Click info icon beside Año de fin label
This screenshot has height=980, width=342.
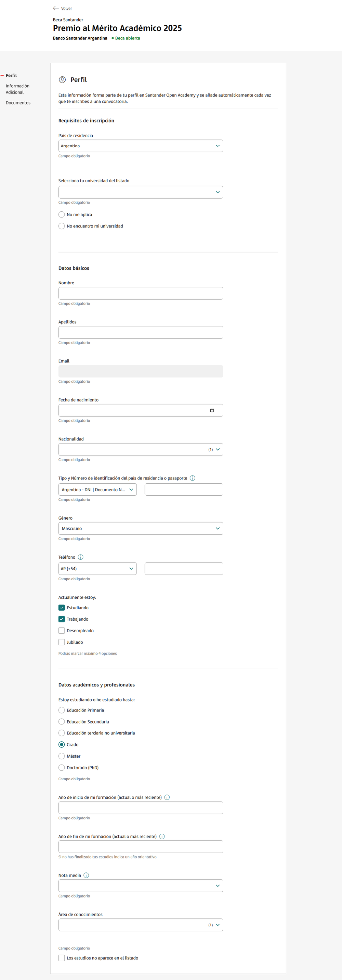[162, 836]
